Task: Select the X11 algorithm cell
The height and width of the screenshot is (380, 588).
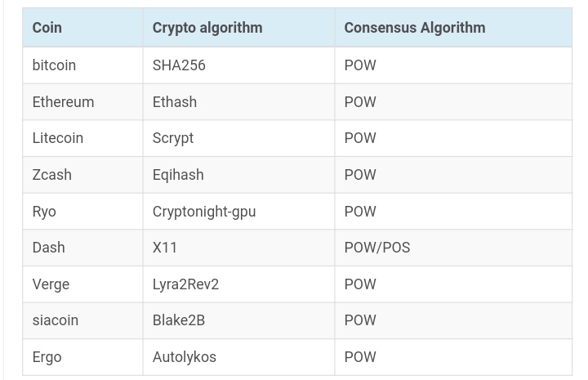Action: pos(165,248)
